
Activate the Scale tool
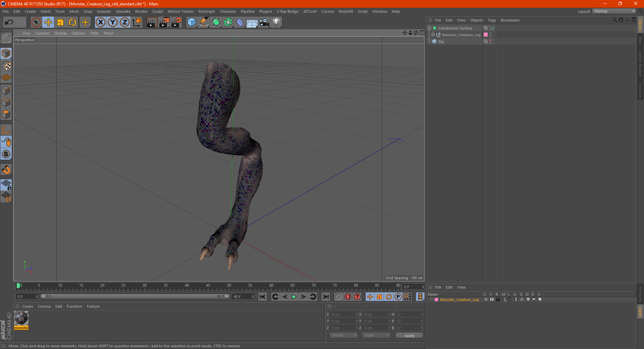click(x=60, y=22)
